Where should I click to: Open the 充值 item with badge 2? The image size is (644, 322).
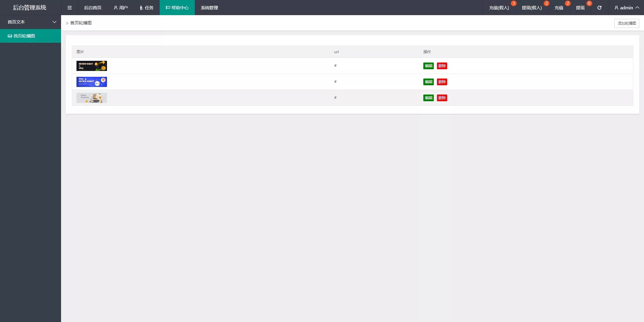(x=559, y=8)
